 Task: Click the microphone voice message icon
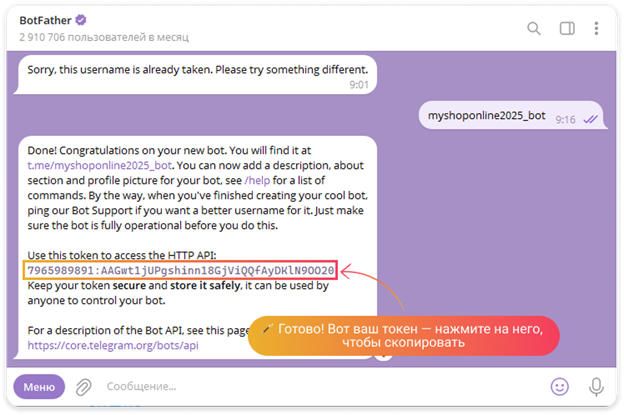tap(597, 386)
